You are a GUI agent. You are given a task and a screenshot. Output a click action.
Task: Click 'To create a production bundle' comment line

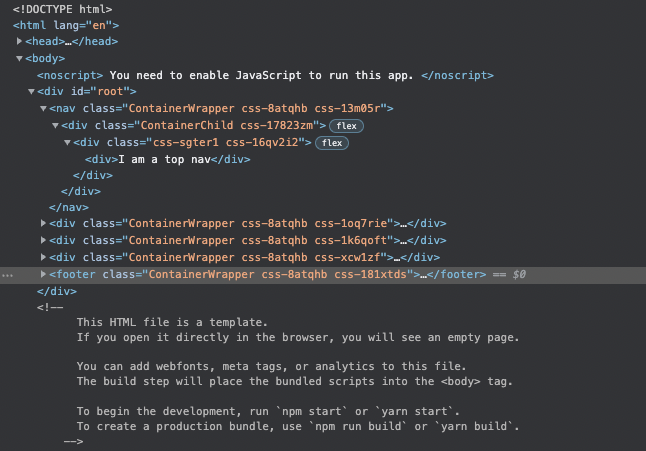[x=298, y=426]
